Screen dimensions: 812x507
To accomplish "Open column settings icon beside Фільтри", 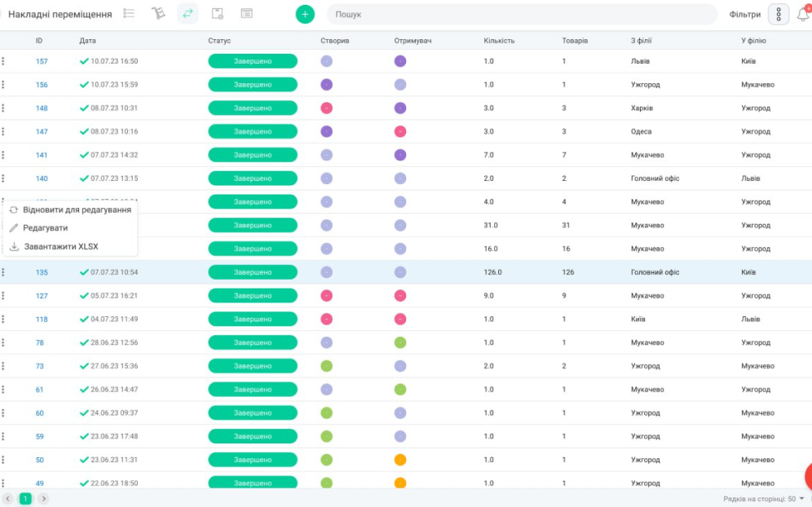I will pyautogui.click(x=779, y=15).
